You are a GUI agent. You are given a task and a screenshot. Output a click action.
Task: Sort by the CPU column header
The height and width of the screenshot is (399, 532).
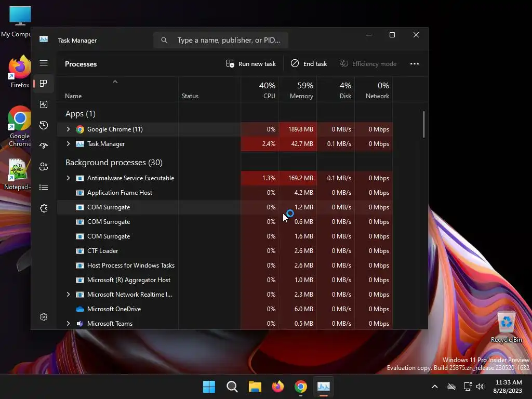point(260,90)
